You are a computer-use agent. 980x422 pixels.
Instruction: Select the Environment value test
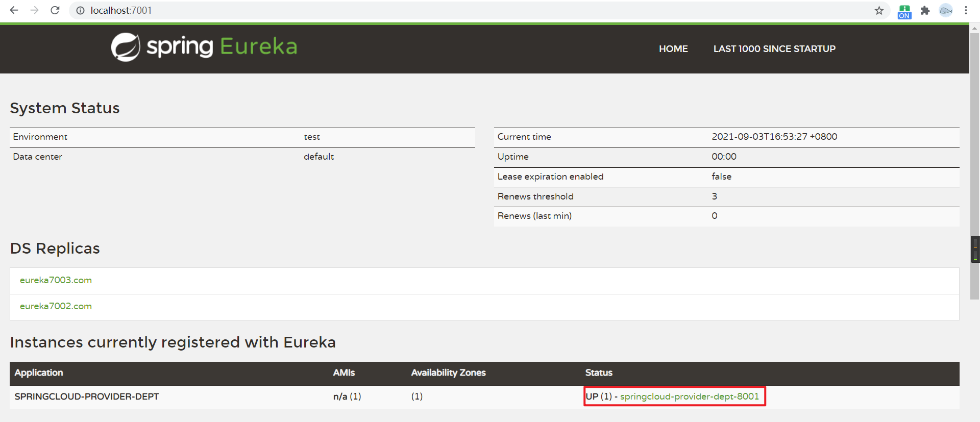pos(312,137)
